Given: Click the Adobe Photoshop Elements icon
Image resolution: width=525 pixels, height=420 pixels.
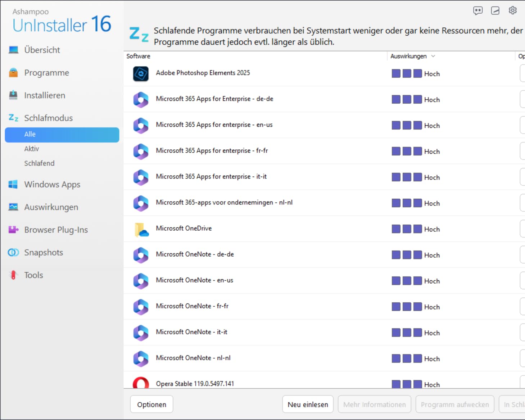Looking at the screenshot, I should (141, 74).
